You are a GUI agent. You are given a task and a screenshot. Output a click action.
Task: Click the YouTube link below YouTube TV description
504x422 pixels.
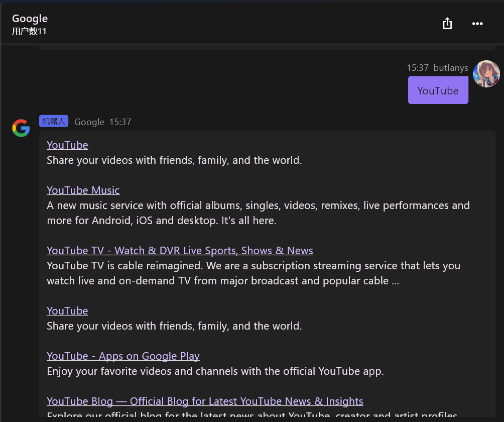point(67,311)
